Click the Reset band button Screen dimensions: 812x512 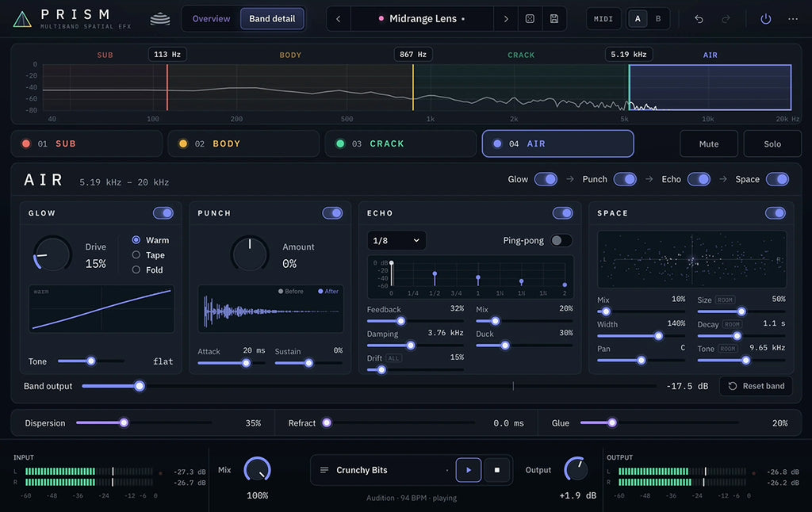click(756, 386)
